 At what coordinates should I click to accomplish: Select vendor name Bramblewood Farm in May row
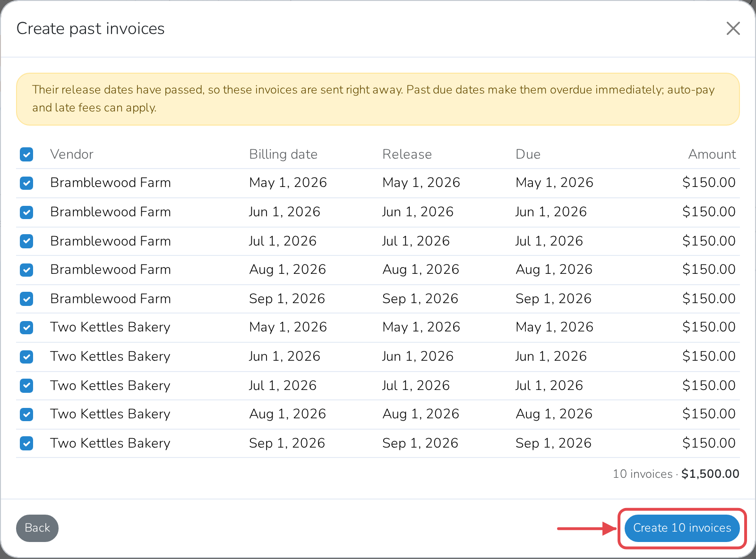pyautogui.click(x=111, y=183)
